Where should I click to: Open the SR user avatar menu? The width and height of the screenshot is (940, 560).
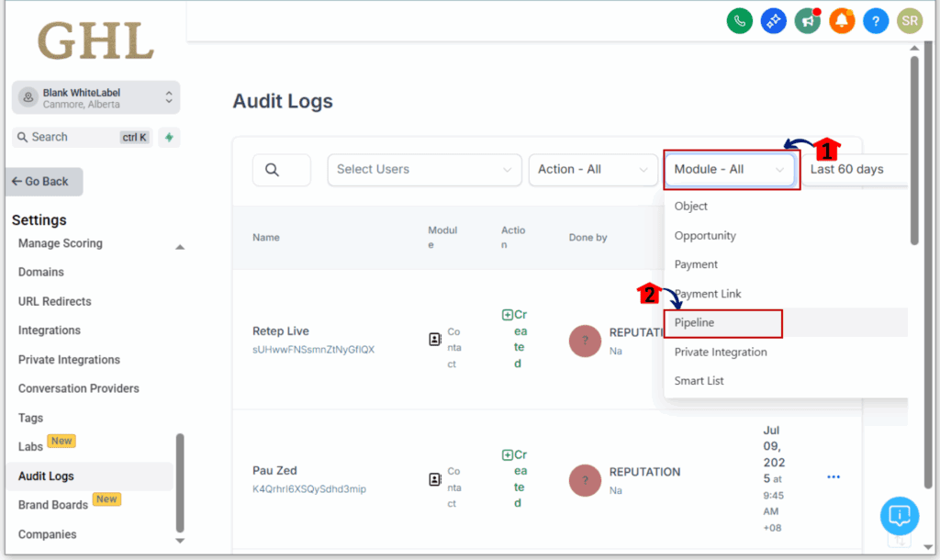click(910, 20)
